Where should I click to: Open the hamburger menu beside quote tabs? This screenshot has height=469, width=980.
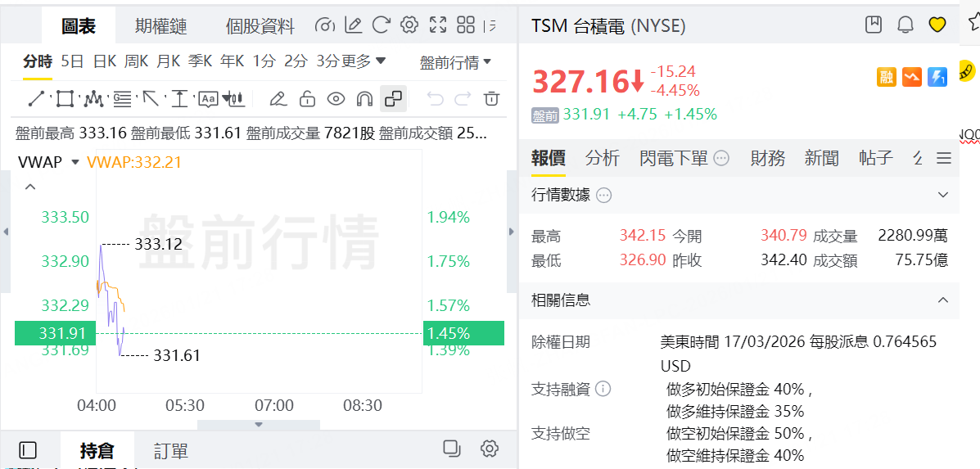[x=944, y=159]
